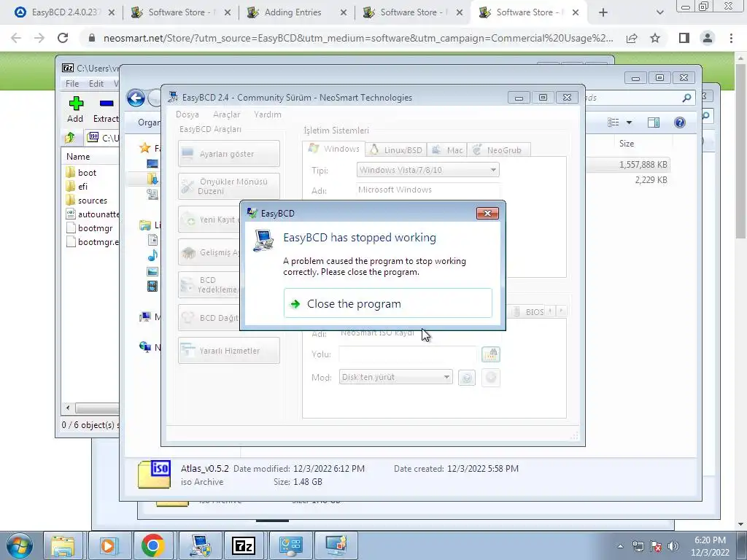Open 7-Zip from taskbar
Viewport: 747px width, 560px height.
coord(244,545)
